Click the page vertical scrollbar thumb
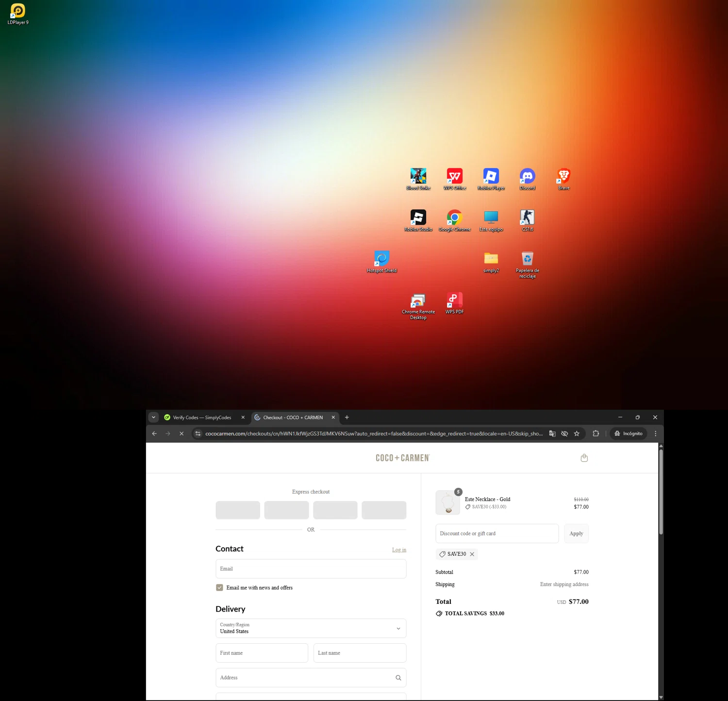 [x=661, y=492]
